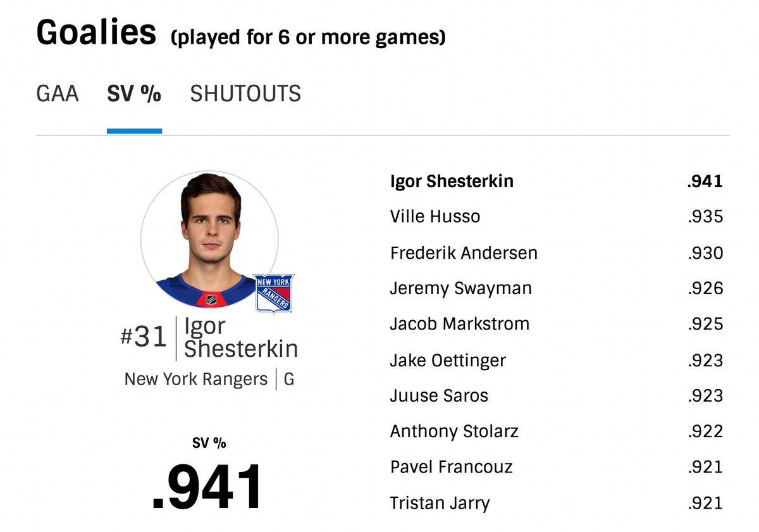The width and height of the screenshot is (759, 532).
Task: Click the Goalies section heading
Action: coord(96,32)
